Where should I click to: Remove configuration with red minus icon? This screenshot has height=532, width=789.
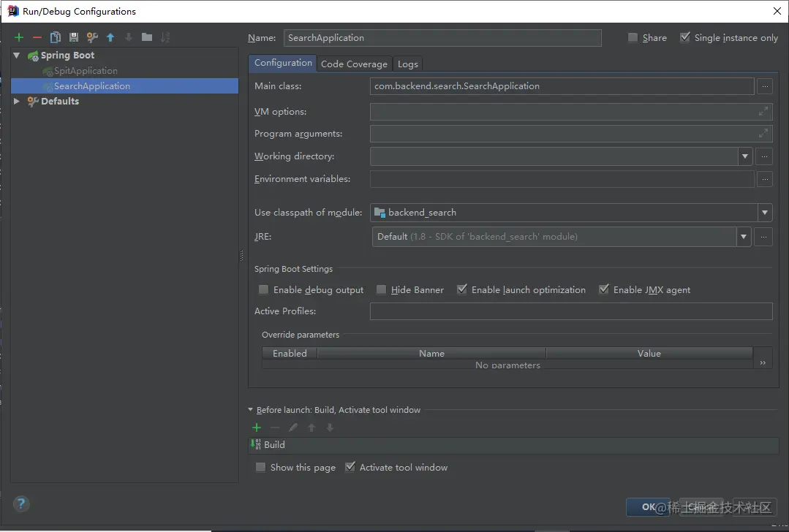click(x=37, y=37)
